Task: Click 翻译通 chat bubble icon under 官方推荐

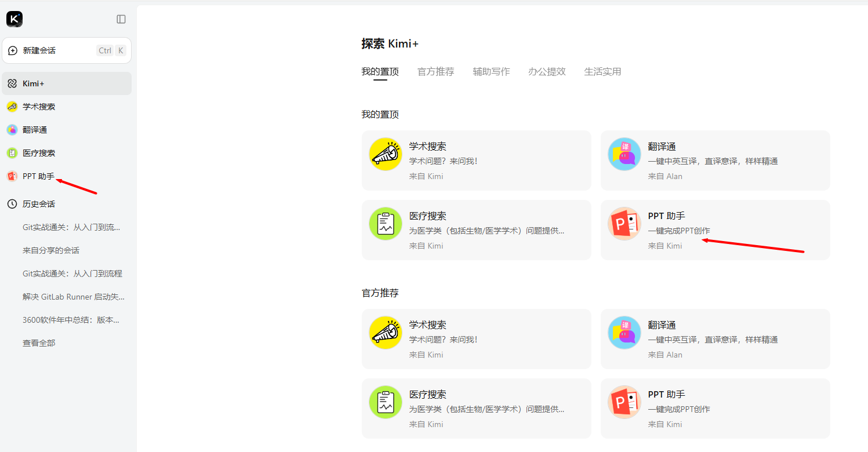Action: [624, 333]
